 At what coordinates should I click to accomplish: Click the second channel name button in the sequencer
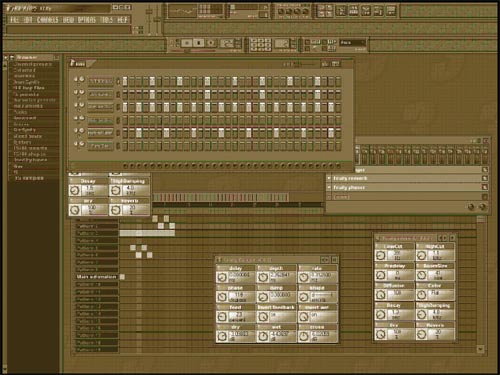100,94
